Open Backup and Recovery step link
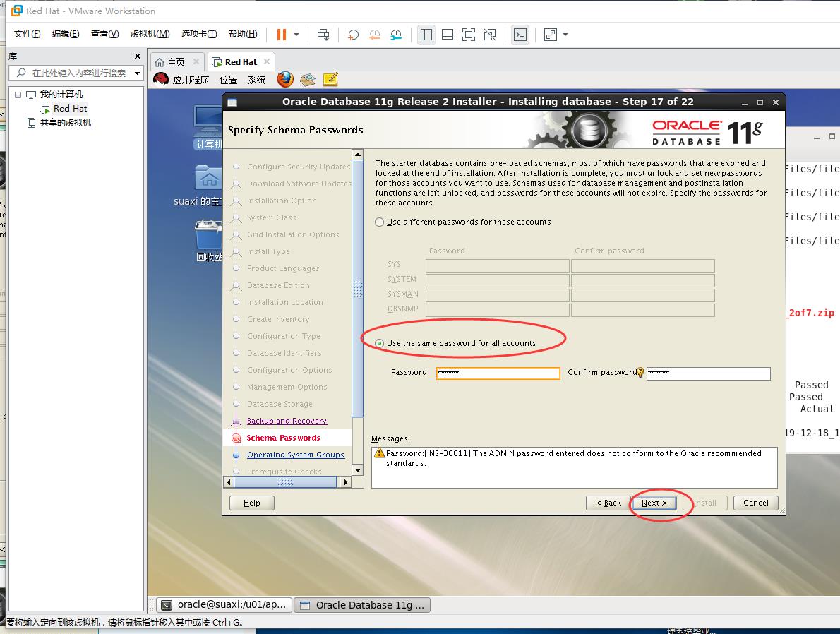Image resolution: width=840 pixels, height=634 pixels. [x=287, y=421]
